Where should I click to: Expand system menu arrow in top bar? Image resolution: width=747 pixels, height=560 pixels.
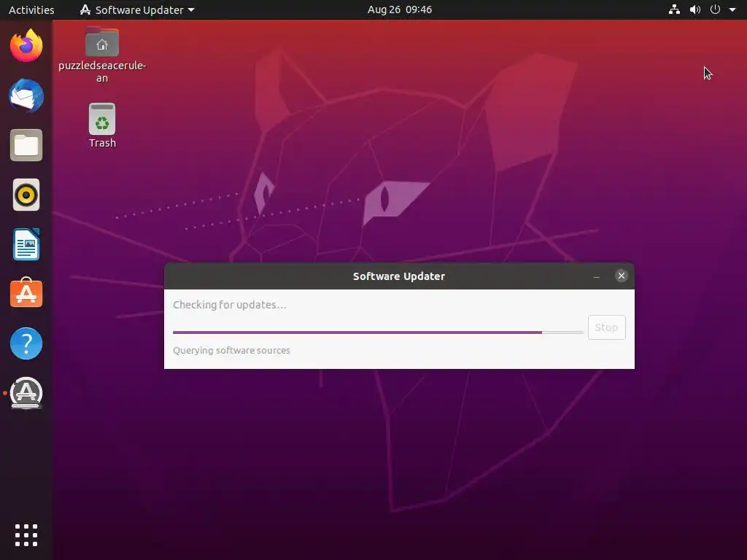(x=732, y=9)
